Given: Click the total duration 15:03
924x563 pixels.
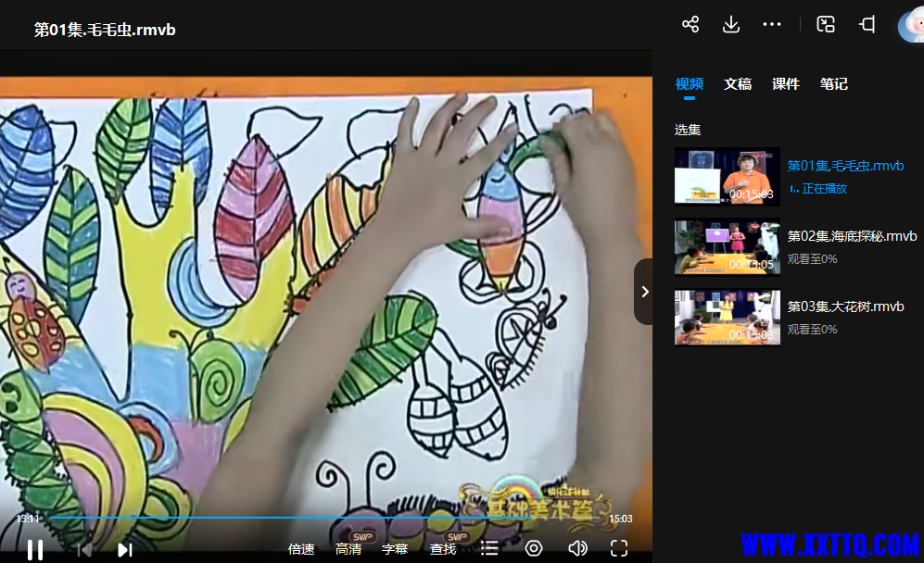Looking at the screenshot, I should (621, 519).
